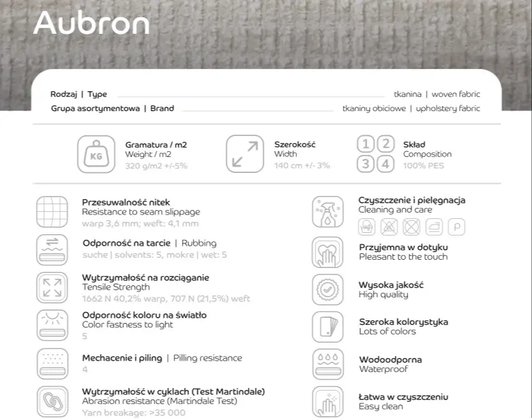Image resolution: width=532 pixels, height=418 pixels.
Task: Click the '100% PES' value
Action: pos(423,165)
